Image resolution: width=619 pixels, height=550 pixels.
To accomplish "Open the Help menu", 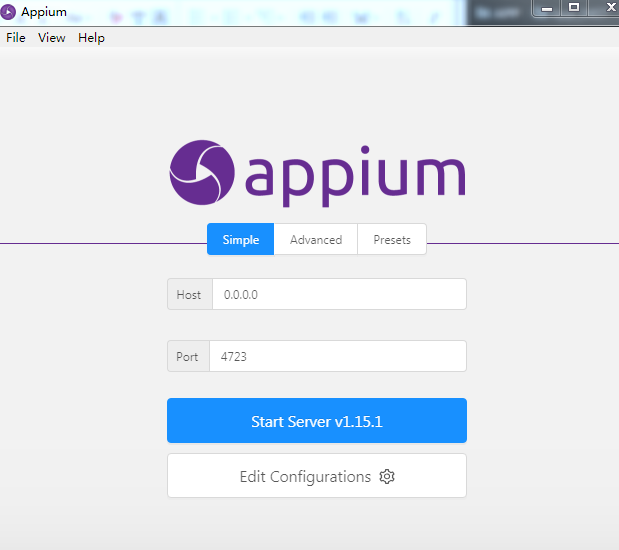I will pos(91,38).
